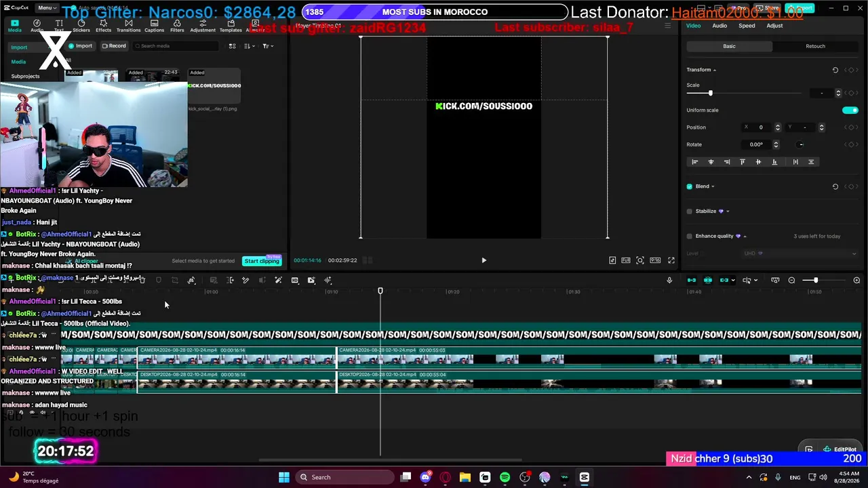This screenshot has width=868, height=488.
Task: Click the Start clipping button
Action: tap(262, 261)
